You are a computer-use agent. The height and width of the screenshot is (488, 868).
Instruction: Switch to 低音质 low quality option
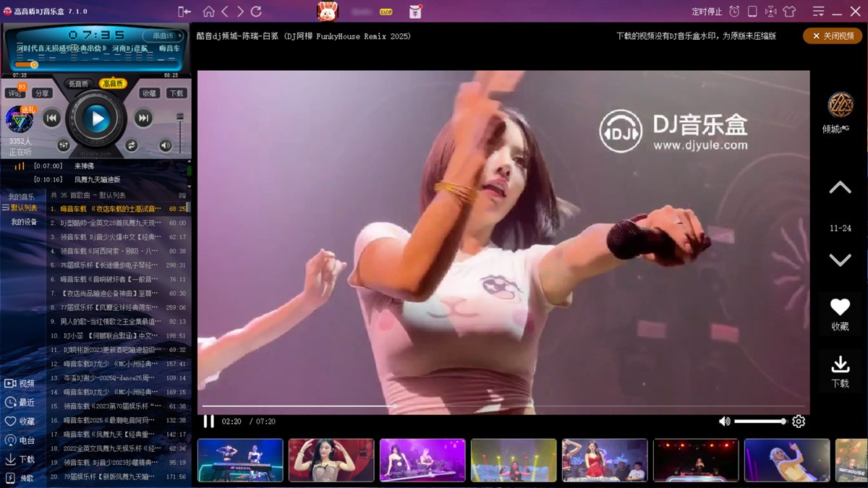[x=78, y=84]
